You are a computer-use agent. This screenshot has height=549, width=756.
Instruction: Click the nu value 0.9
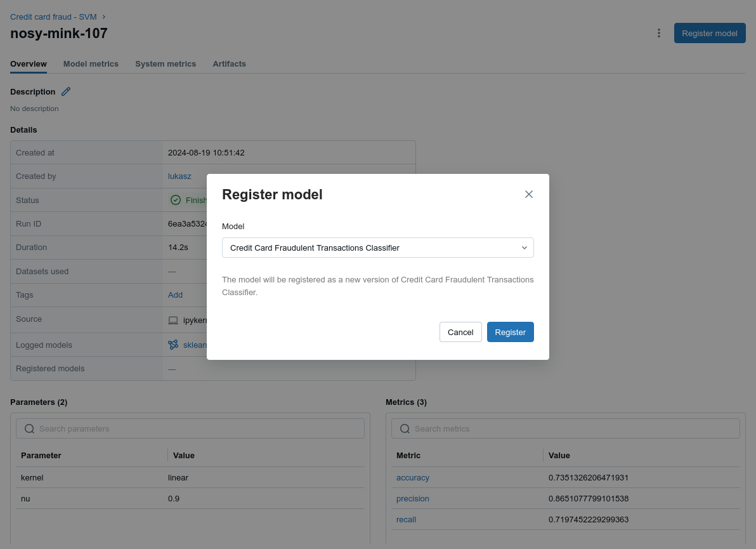coord(174,498)
